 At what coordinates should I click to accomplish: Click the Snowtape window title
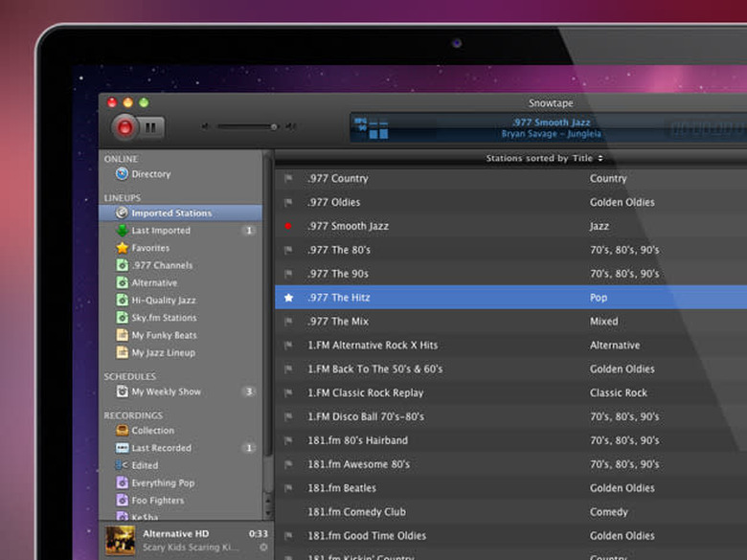click(551, 102)
